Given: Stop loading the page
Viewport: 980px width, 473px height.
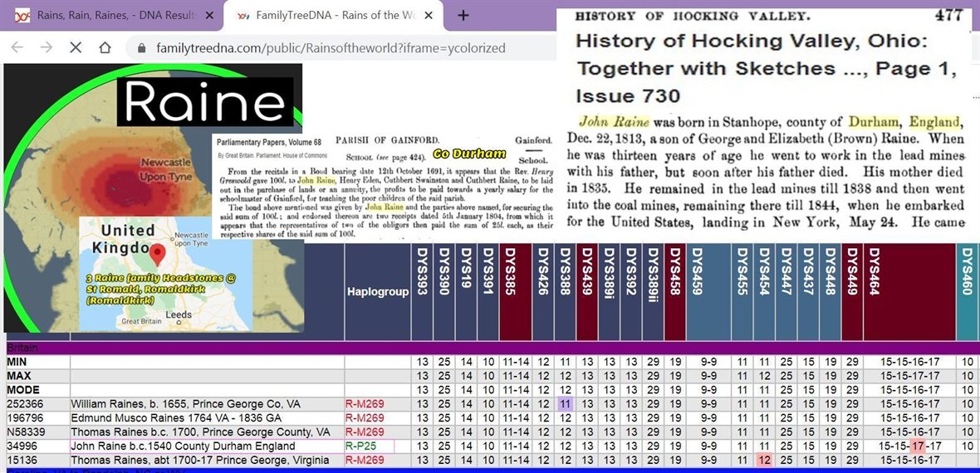Looking at the screenshot, I should (76, 47).
